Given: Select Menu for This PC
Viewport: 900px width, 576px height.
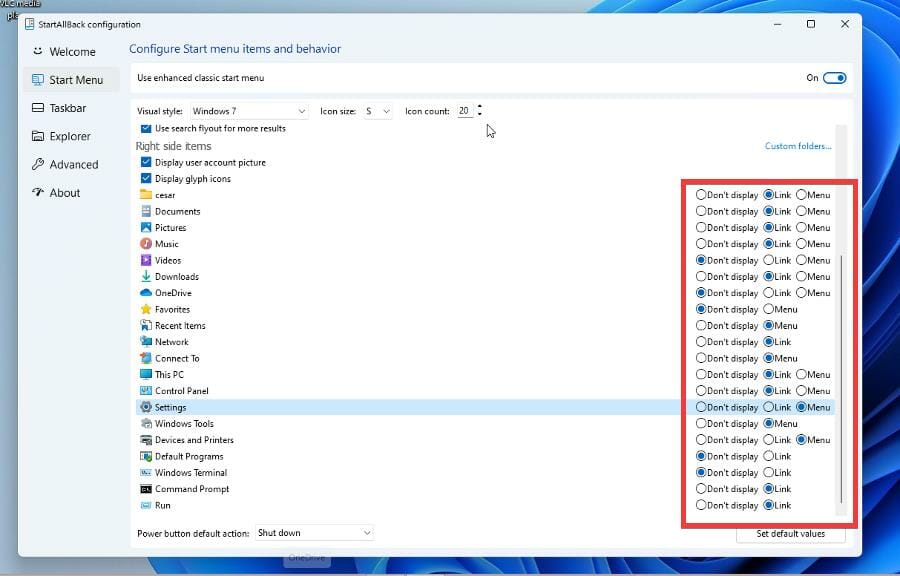Looking at the screenshot, I should pyautogui.click(x=801, y=374).
